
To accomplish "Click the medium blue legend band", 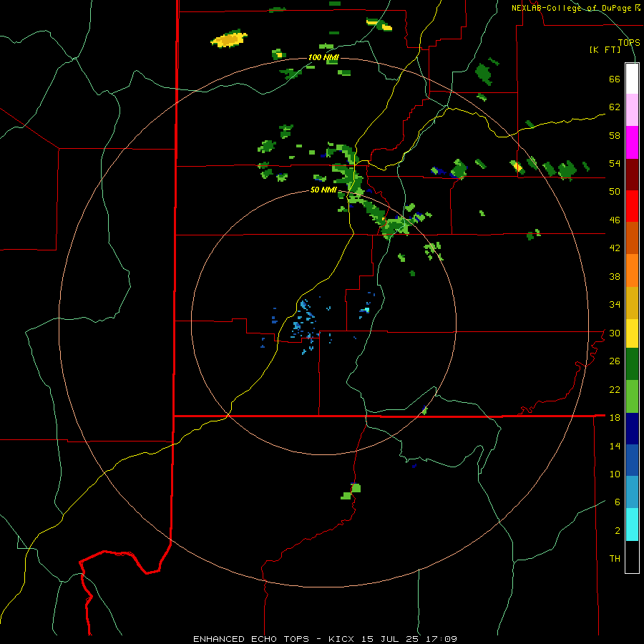I will pos(632,460).
